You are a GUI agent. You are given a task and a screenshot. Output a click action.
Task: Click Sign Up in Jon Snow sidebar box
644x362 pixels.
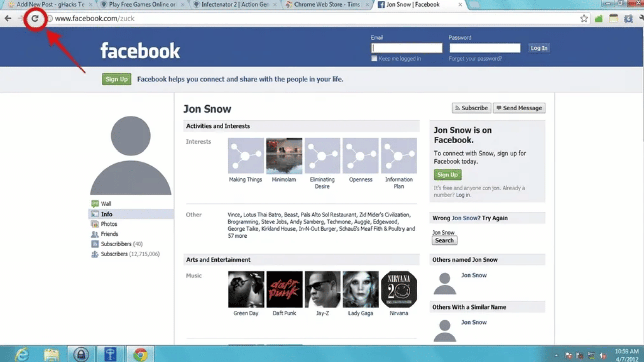click(447, 175)
